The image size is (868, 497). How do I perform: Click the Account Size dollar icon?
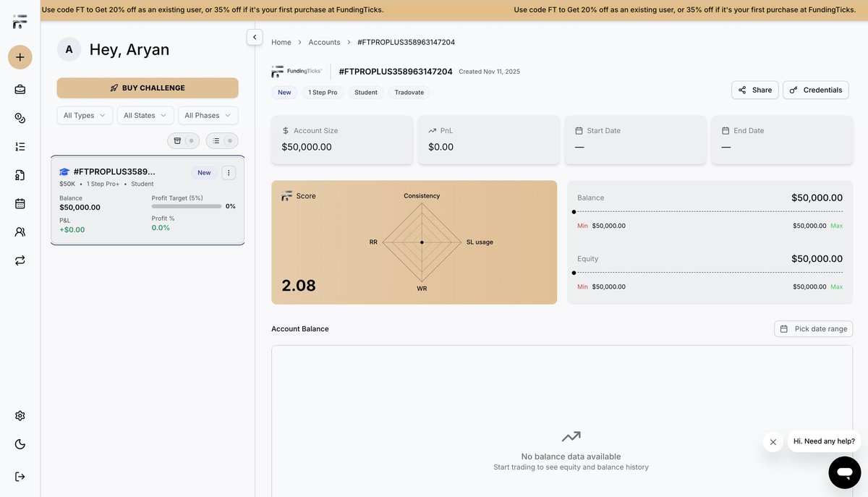click(286, 131)
